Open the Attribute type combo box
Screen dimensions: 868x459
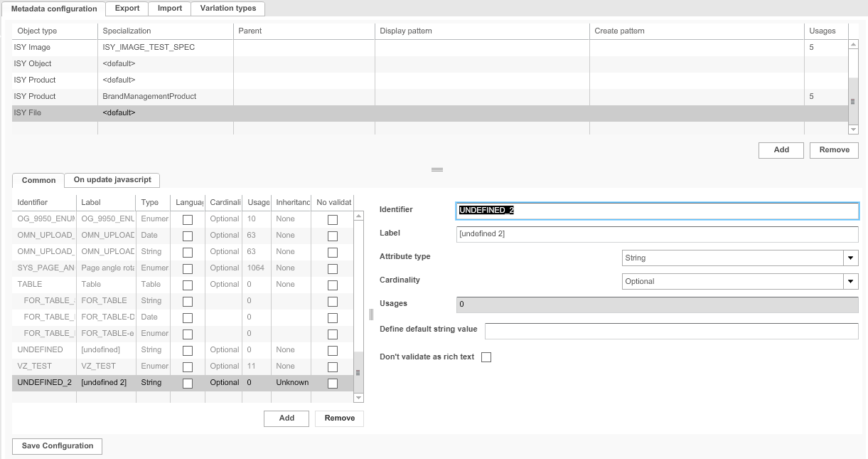coord(732,258)
